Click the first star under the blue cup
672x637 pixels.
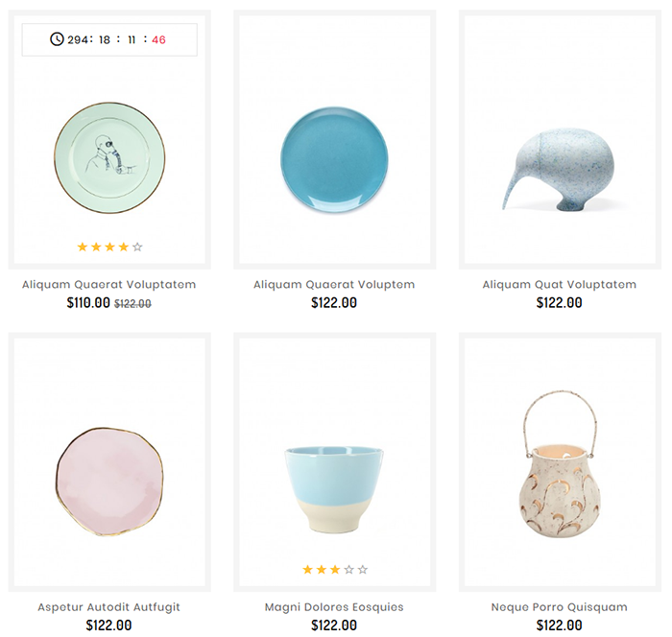point(307,569)
